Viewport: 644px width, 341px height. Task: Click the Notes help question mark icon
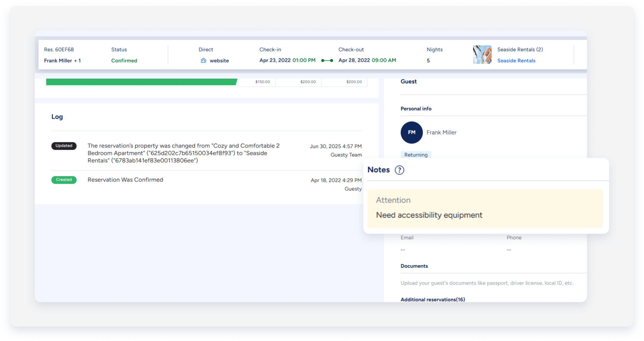(399, 170)
